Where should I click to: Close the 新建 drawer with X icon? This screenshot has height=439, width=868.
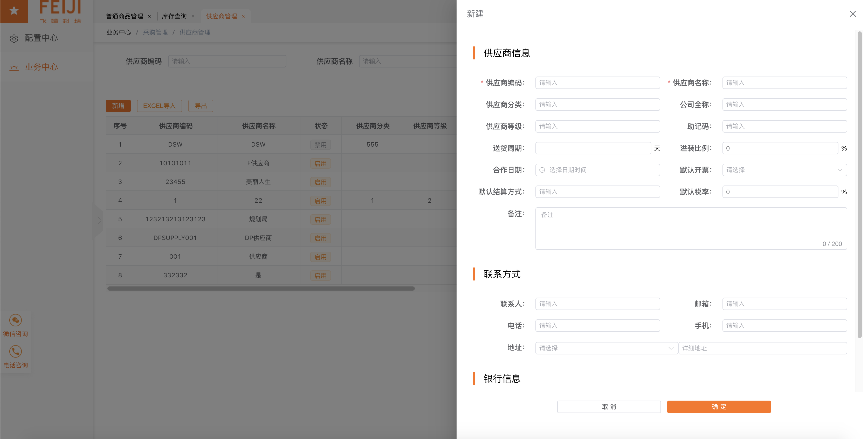852,14
